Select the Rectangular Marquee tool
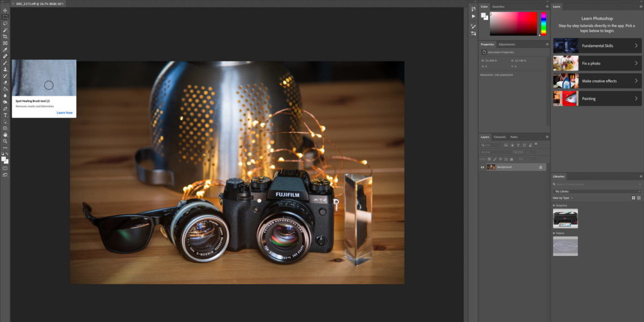 (x=5, y=18)
